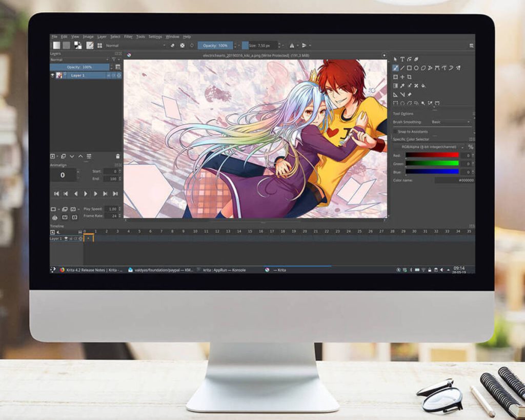Select the Zoom magnifier tool
This screenshot has height=420, width=525.
click(x=423, y=104)
